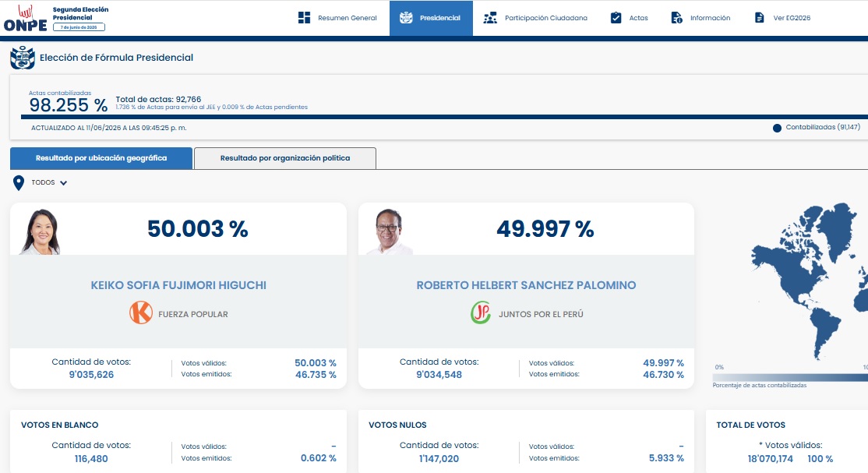Click Porcentaje de actas contabilizadas caption
868x473 pixels.
point(760,385)
